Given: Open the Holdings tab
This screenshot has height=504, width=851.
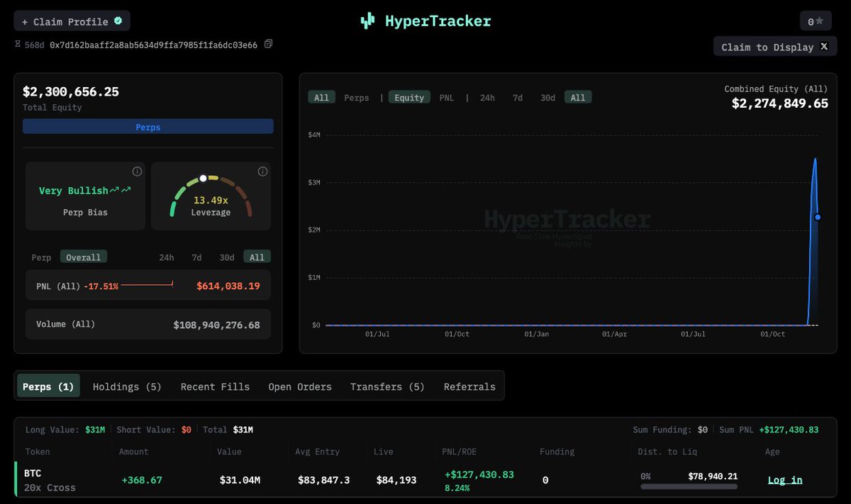Looking at the screenshot, I should [x=126, y=386].
